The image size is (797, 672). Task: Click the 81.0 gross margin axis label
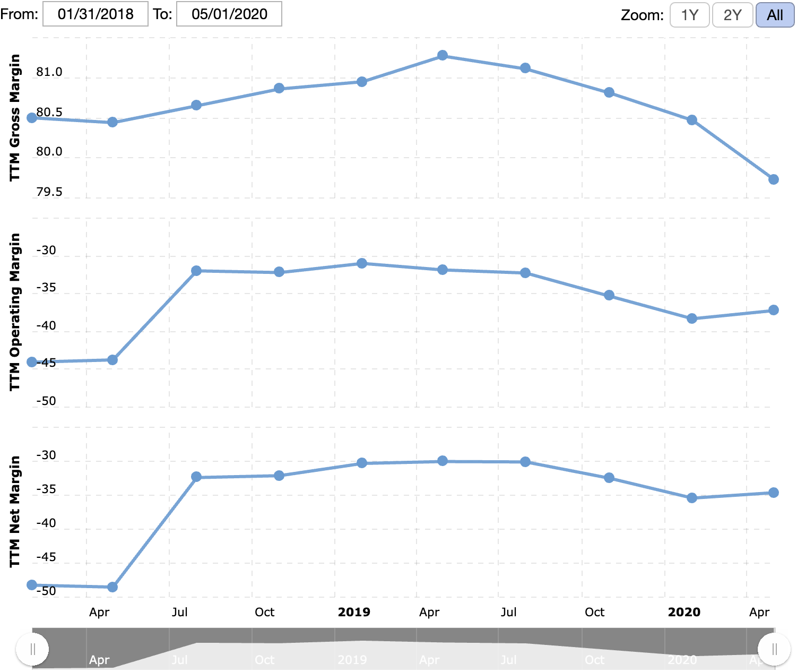point(49,72)
